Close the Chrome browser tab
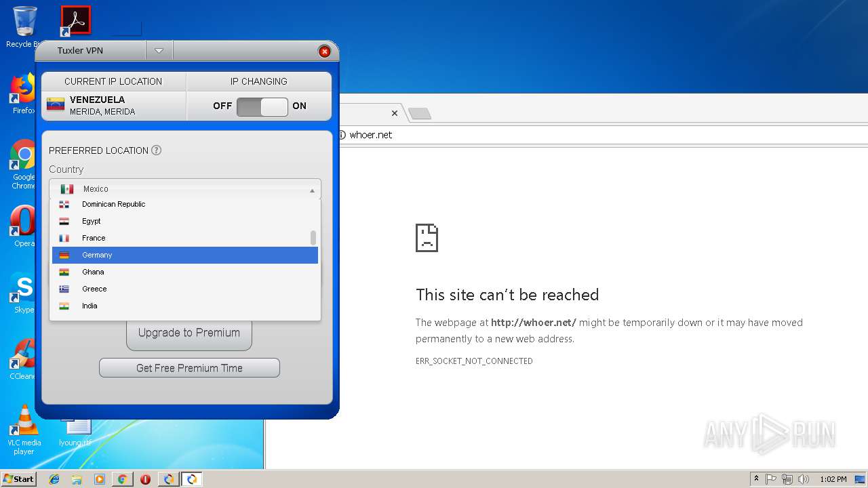 (395, 113)
